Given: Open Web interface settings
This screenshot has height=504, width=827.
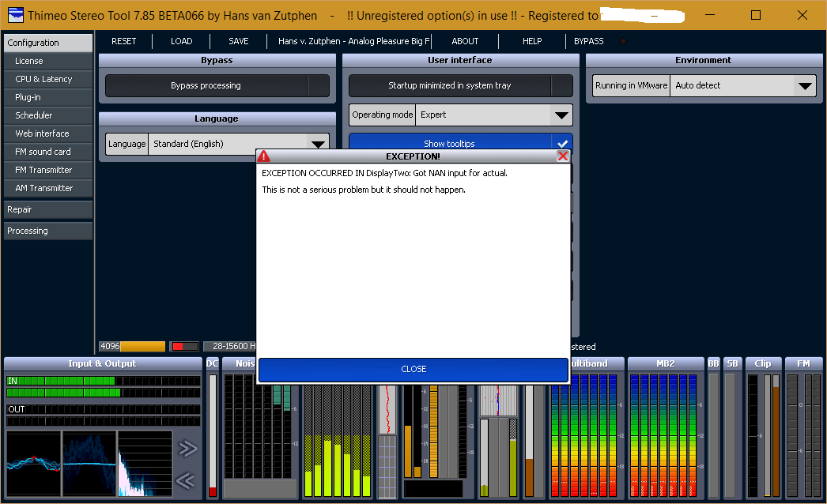Looking at the screenshot, I should [x=48, y=134].
